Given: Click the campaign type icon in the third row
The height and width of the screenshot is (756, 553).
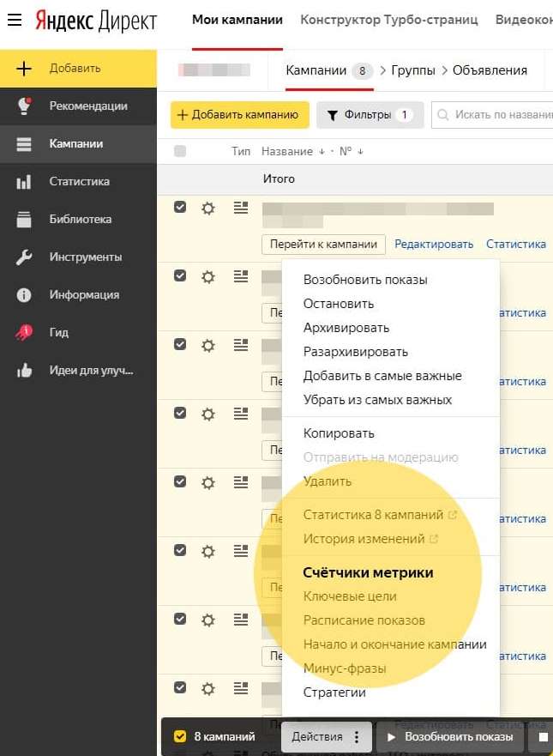Looking at the screenshot, I should (x=241, y=345).
